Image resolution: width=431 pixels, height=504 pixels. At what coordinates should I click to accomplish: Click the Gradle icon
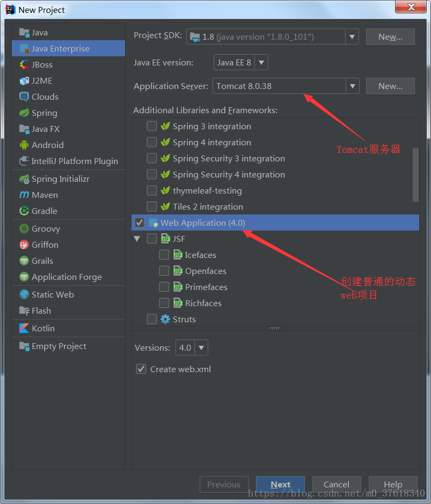(24, 211)
